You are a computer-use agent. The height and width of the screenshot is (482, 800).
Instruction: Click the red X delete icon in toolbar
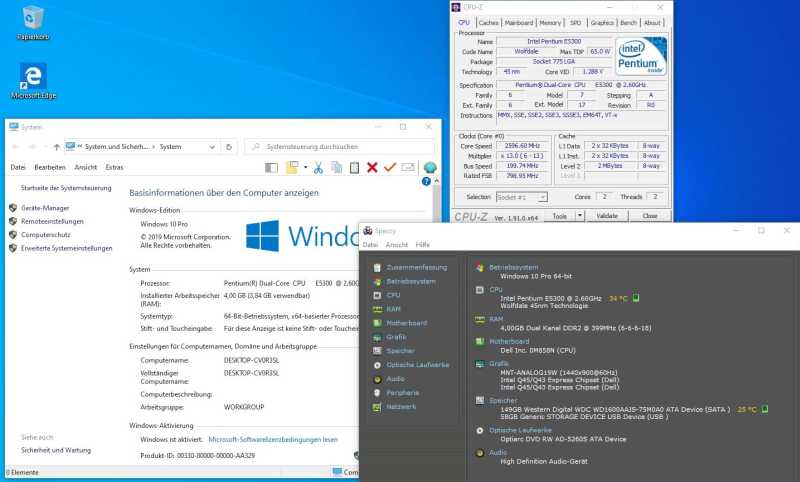click(372, 167)
